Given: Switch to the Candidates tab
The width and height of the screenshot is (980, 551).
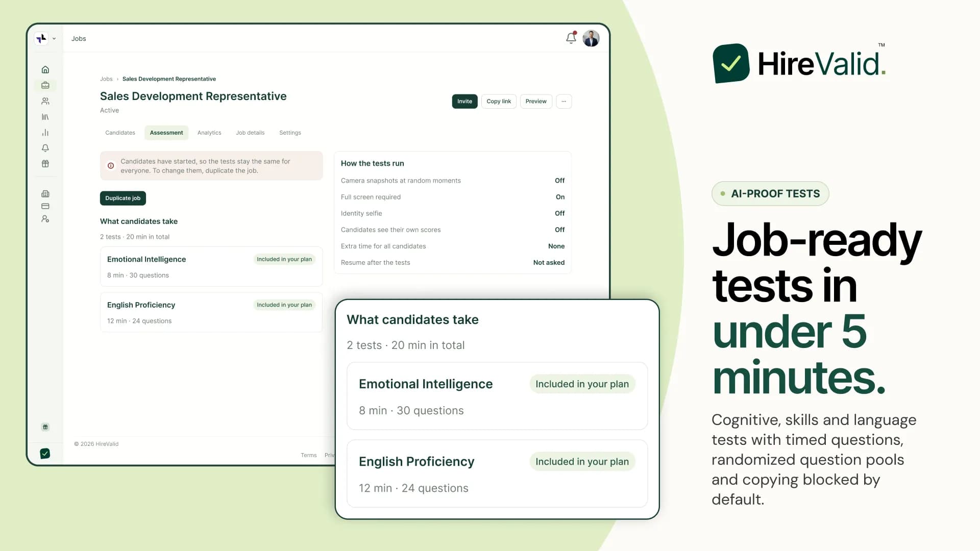Looking at the screenshot, I should click(120, 133).
